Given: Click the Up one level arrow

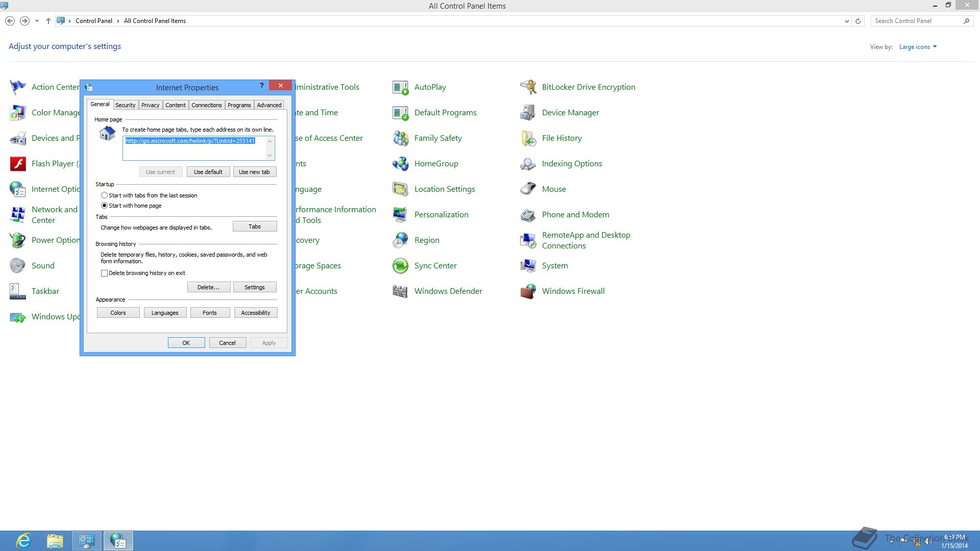Looking at the screenshot, I should [x=48, y=21].
